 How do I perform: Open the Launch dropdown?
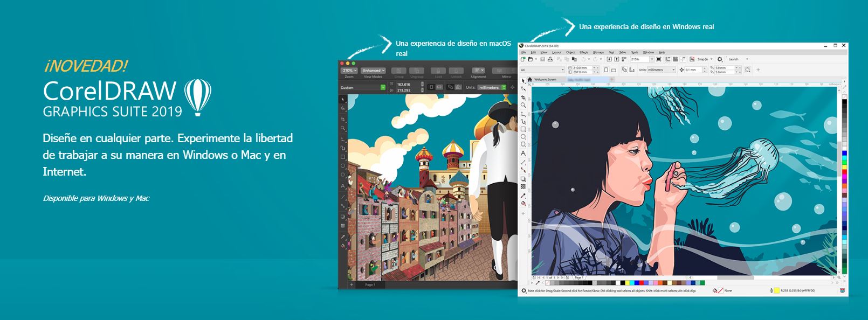pos(739,59)
